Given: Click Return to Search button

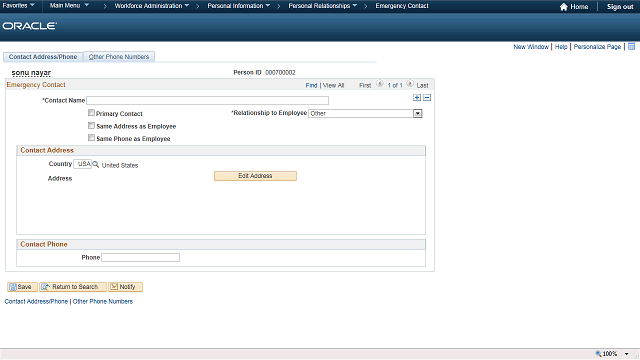Looking at the screenshot, I should coord(73,287).
